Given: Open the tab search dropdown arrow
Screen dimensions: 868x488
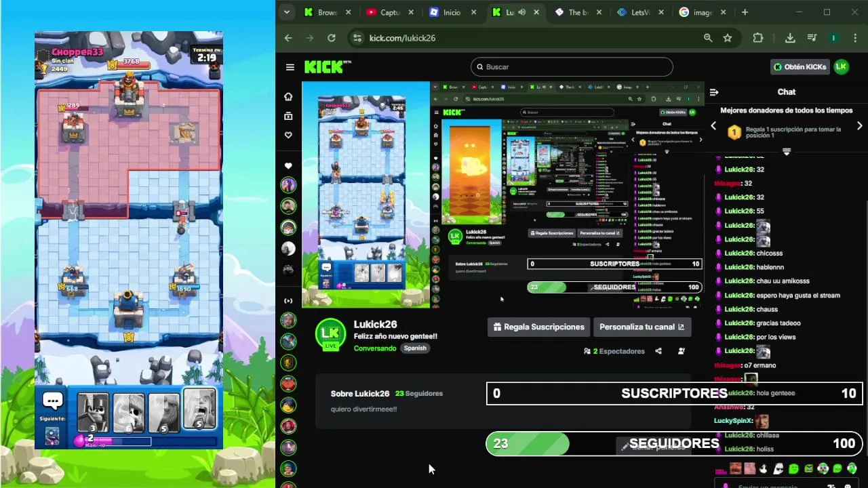Looking at the screenshot, I should point(287,12).
